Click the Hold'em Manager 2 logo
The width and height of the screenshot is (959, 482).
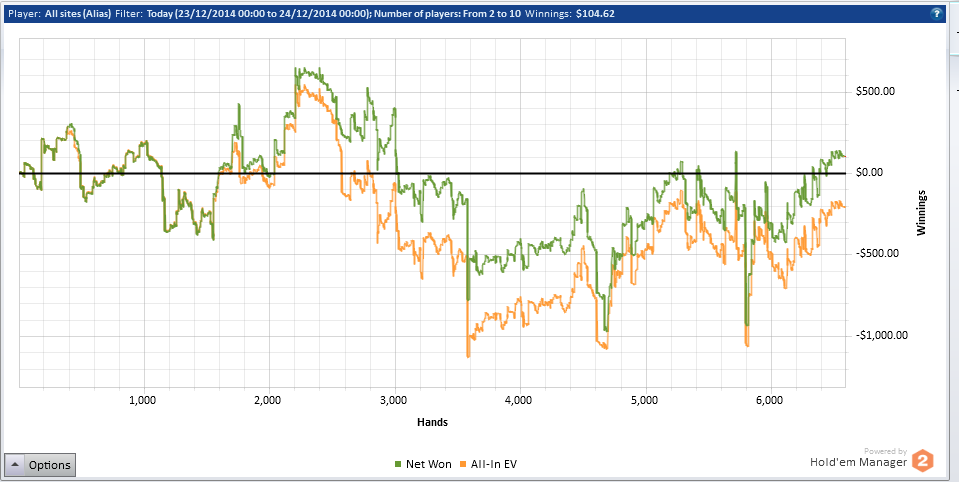[x=923, y=462]
